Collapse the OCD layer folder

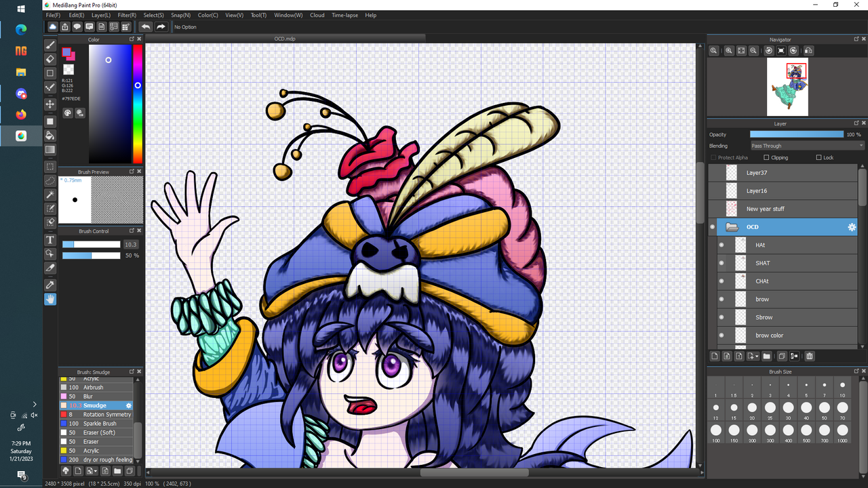(732, 227)
